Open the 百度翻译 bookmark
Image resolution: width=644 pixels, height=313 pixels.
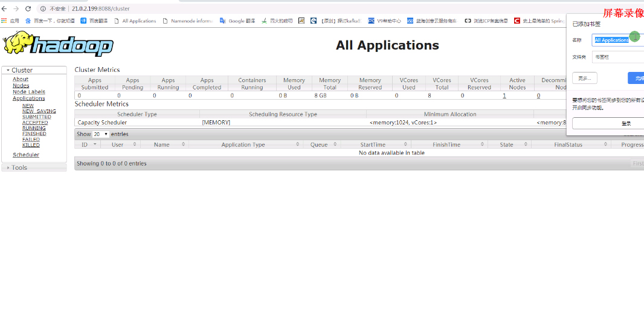pos(95,21)
